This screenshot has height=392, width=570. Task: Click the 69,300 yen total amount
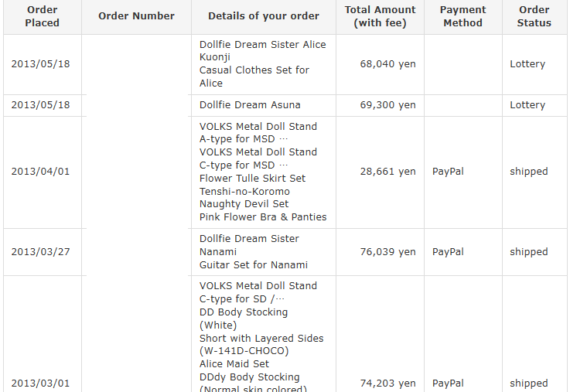tap(387, 105)
